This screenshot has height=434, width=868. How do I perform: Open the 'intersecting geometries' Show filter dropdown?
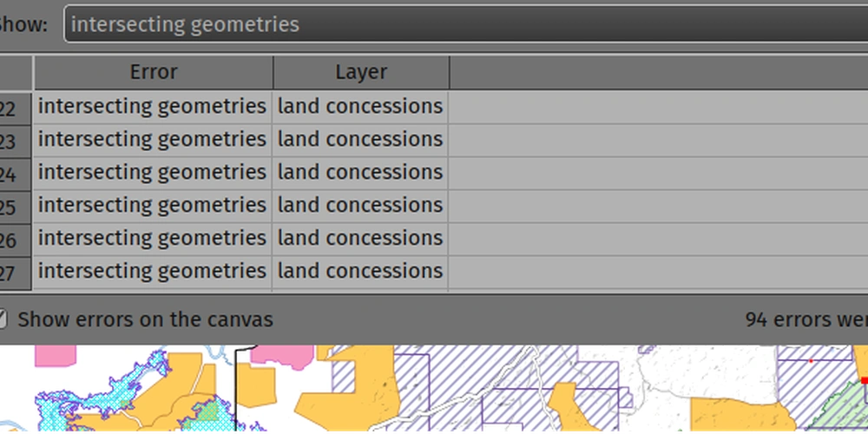[464, 24]
